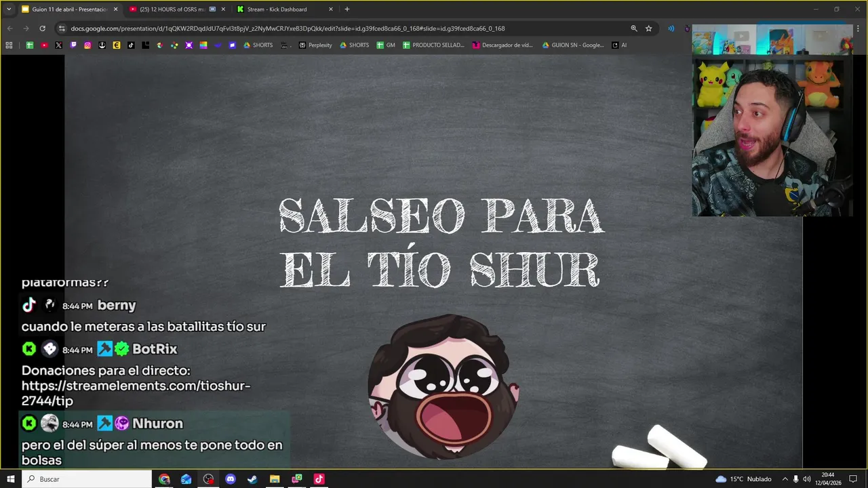Close the Stream - Kick Dashboard tab
This screenshot has height=488, width=868.
pos(331,9)
